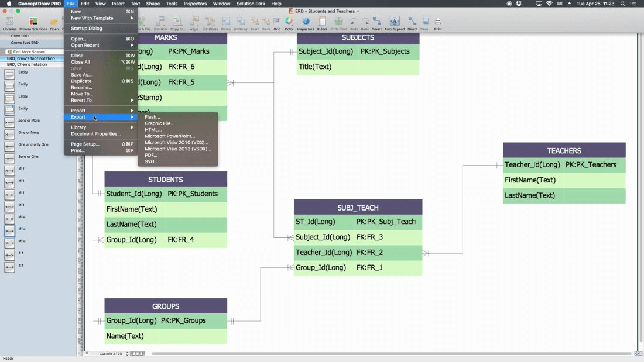This screenshot has height=362, width=644.
Task: Click the Open toolbar icon
Action: tap(54, 23)
